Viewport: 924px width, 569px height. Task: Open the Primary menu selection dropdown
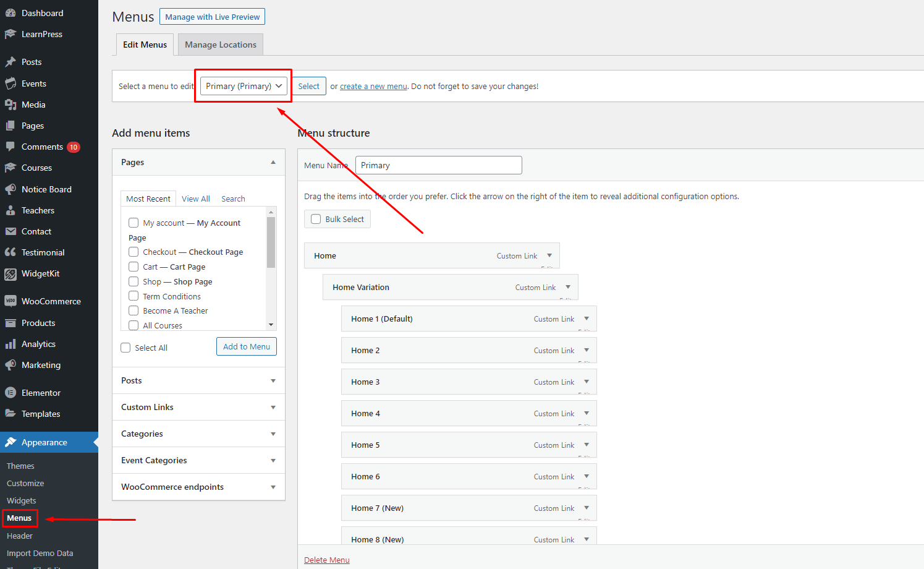click(244, 86)
